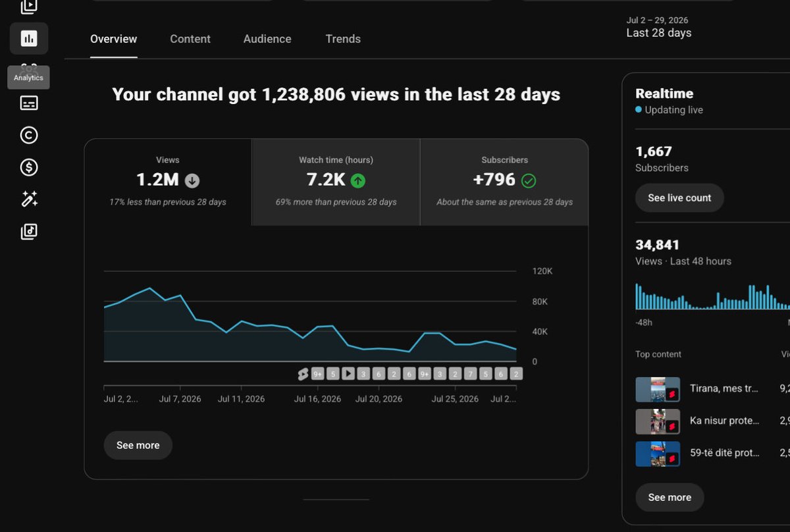Image resolution: width=790 pixels, height=532 pixels.
Task: Click the 34,841 views count
Action: (x=657, y=245)
